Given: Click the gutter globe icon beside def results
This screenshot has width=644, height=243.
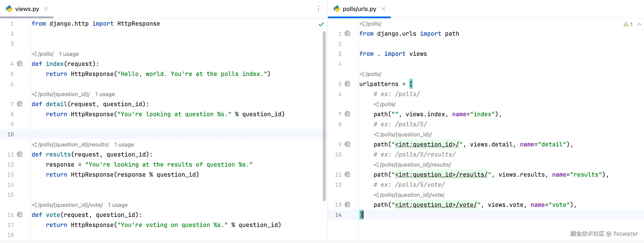Looking at the screenshot, I should point(20,154).
